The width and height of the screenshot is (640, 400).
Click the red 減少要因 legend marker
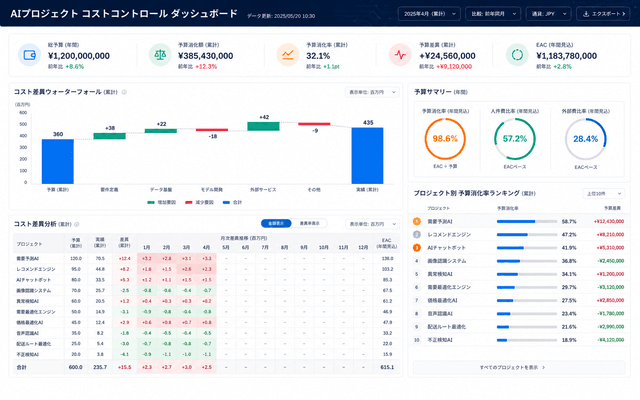189,202
